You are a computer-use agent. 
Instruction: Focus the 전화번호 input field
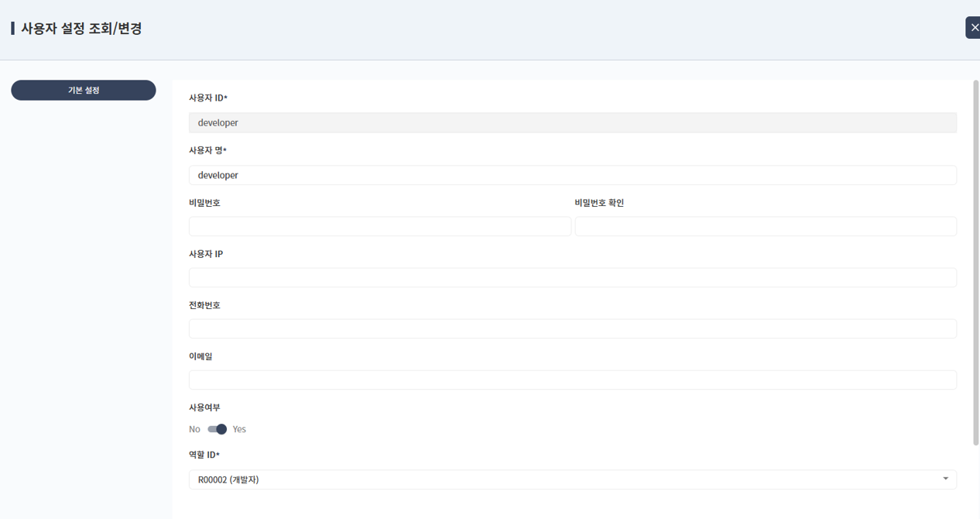[x=572, y=328]
